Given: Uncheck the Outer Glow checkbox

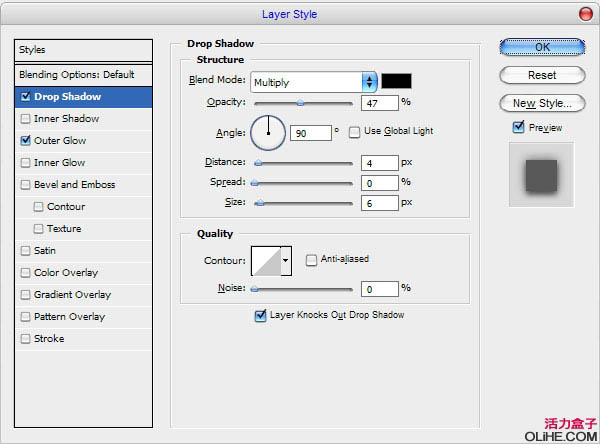Looking at the screenshot, I should (x=26, y=140).
